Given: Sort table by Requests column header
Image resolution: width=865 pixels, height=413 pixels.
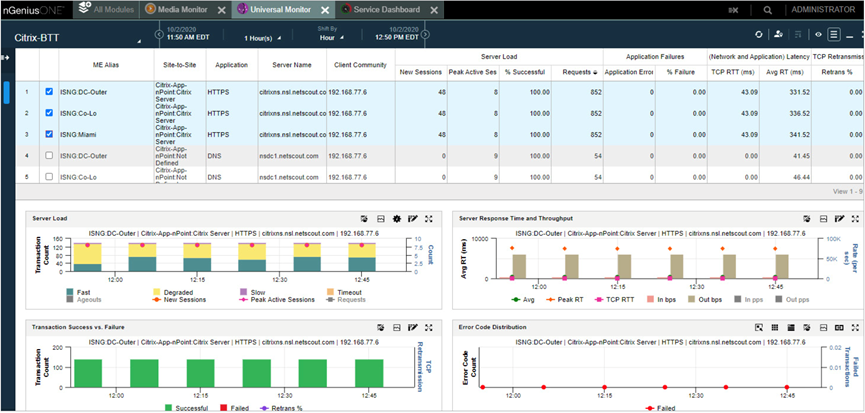Looking at the screenshot, I should click(577, 72).
